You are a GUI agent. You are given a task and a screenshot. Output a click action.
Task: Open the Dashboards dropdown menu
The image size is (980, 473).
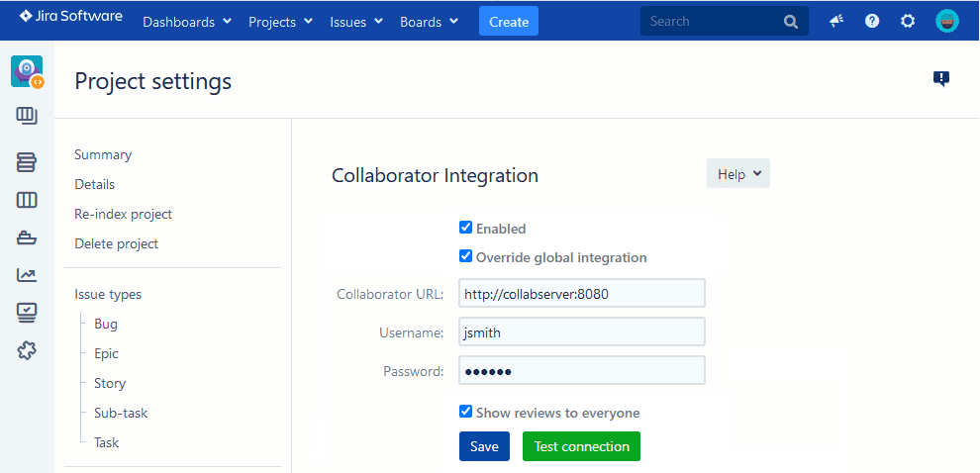click(187, 22)
